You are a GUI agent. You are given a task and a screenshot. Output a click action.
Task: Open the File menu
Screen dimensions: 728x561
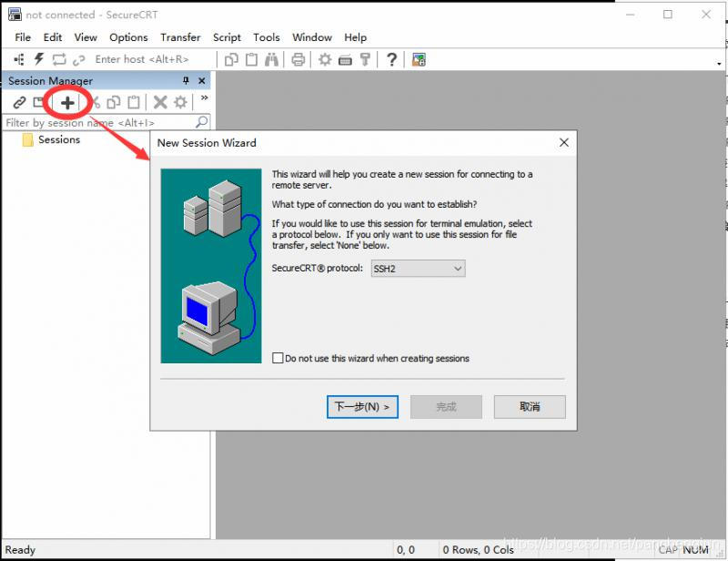[23, 37]
